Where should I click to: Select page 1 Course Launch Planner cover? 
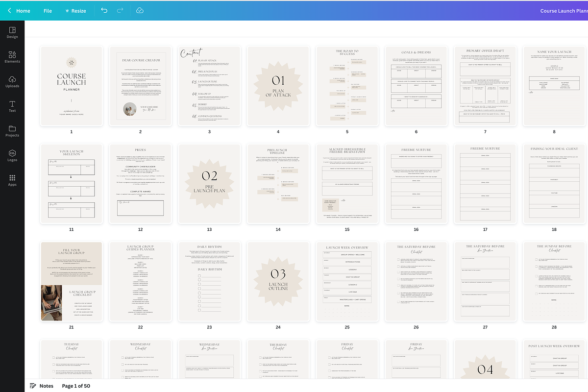[72, 86]
